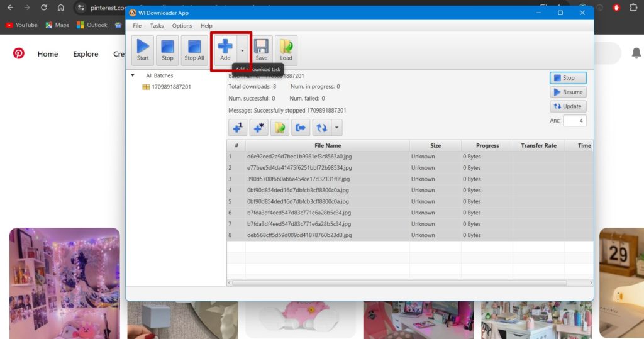Screen dimensions: 644x339
Task: Select row 4 file 0bf90d854ded16d7dbfcb3cff8800c0a.jpg
Action: pyautogui.click(x=297, y=190)
